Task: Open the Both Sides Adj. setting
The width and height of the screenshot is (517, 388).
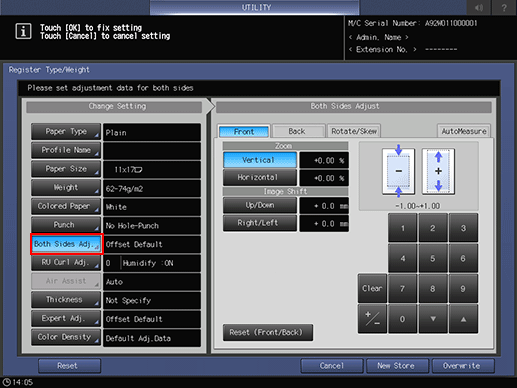Action: pyautogui.click(x=67, y=244)
